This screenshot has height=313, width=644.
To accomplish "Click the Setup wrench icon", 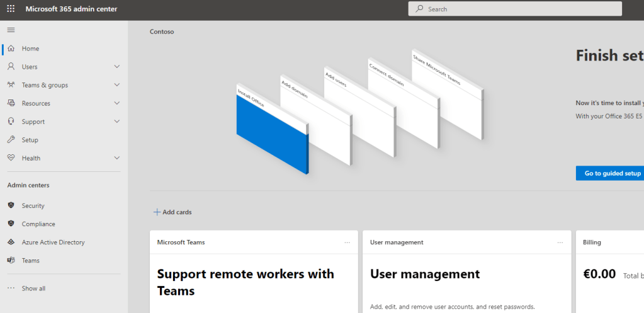I will click(11, 140).
